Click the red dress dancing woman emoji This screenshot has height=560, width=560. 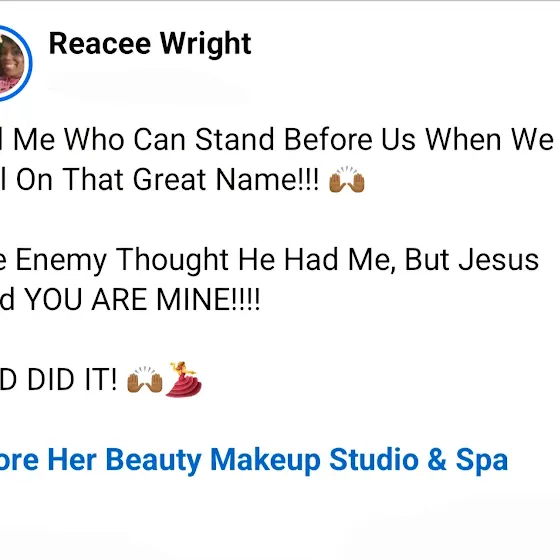click(x=184, y=379)
